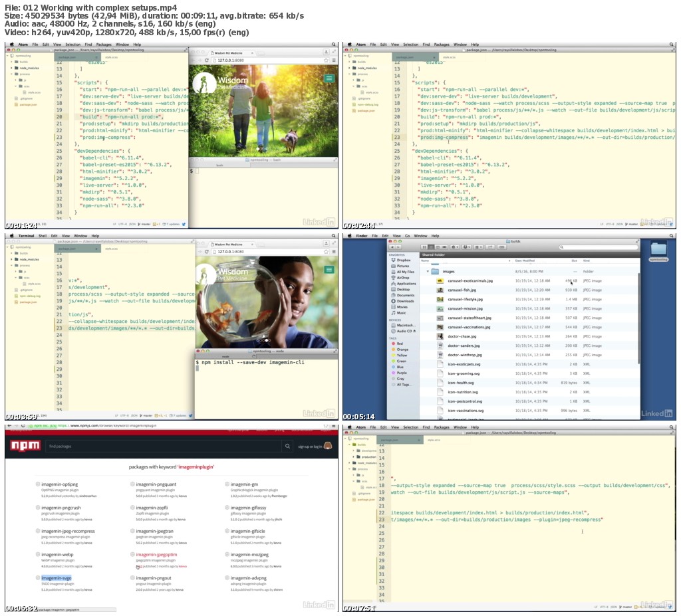Viewport: 681px width, 616px height.
Task: Click the Finder Share toolbar button
Action: [x=490, y=247]
